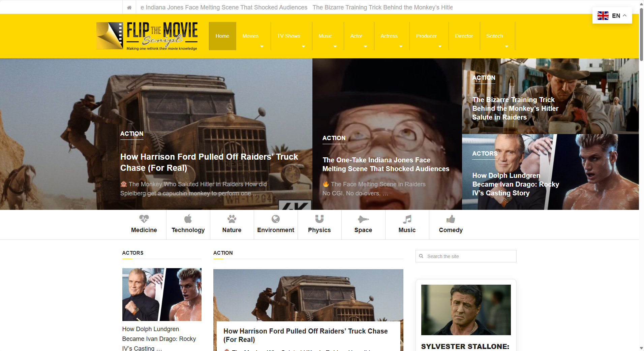Open the Scitech menu item
Image resolution: width=644 pixels, height=351 pixels.
[x=494, y=36]
